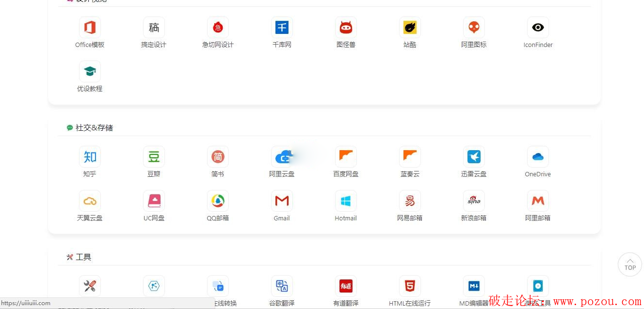This screenshot has width=644, height=309.
Task: Click the 新浪邮箱 text label
Action: [x=474, y=218]
